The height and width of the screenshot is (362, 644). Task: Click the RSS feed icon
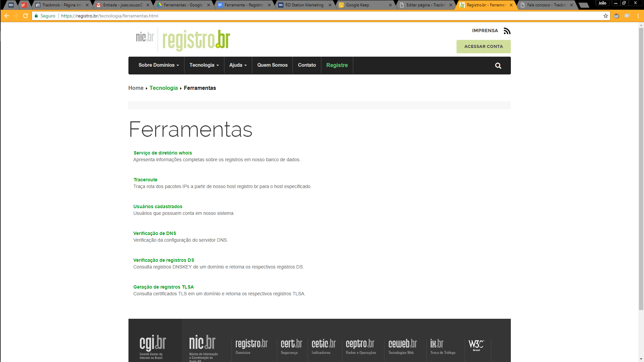(x=507, y=31)
